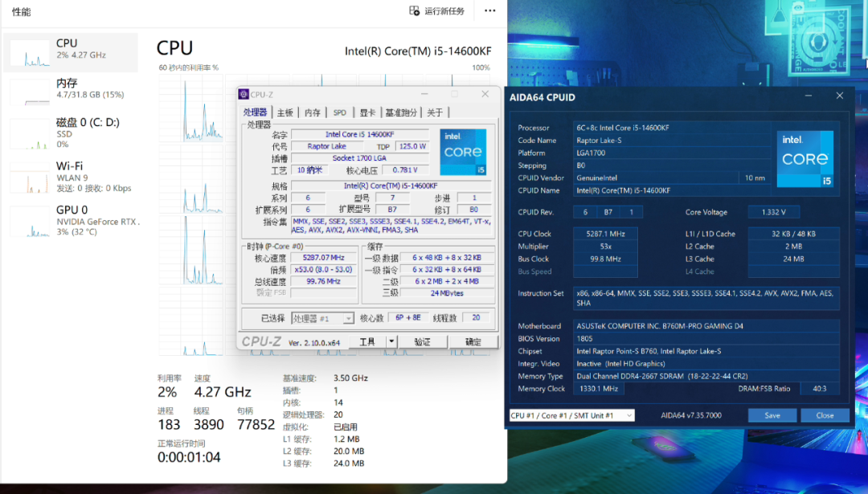Switch to the 基准跑分 tab in CPU-Z
Screen dimensions: 868x494
pos(401,112)
